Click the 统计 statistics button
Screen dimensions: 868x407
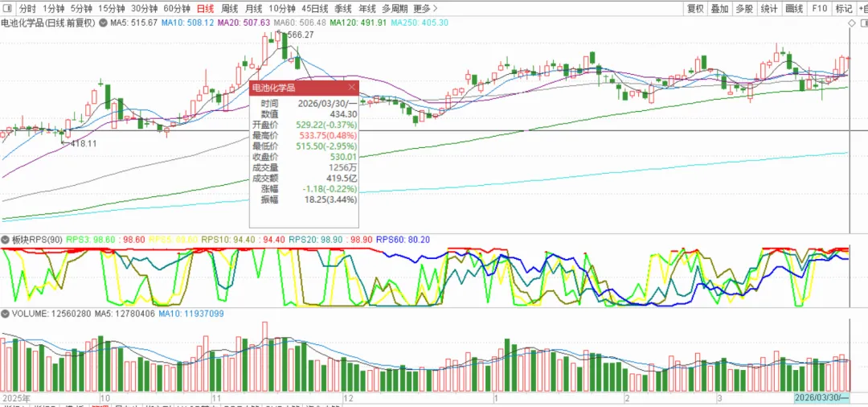pyautogui.click(x=768, y=9)
